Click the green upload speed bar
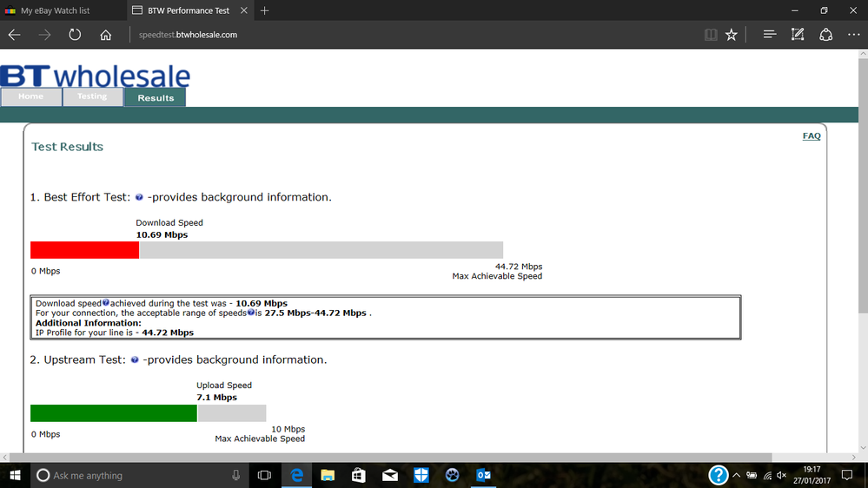Viewport: 868px width, 488px height. click(114, 413)
